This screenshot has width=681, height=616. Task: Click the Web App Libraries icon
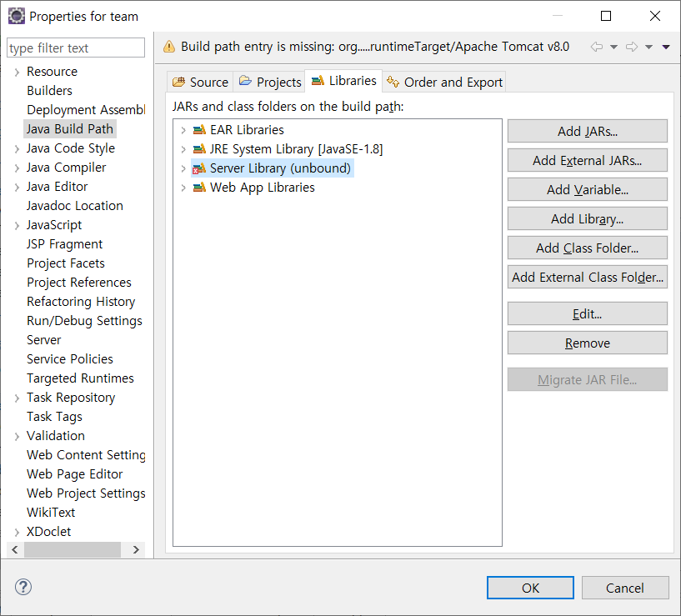pos(199,188)
